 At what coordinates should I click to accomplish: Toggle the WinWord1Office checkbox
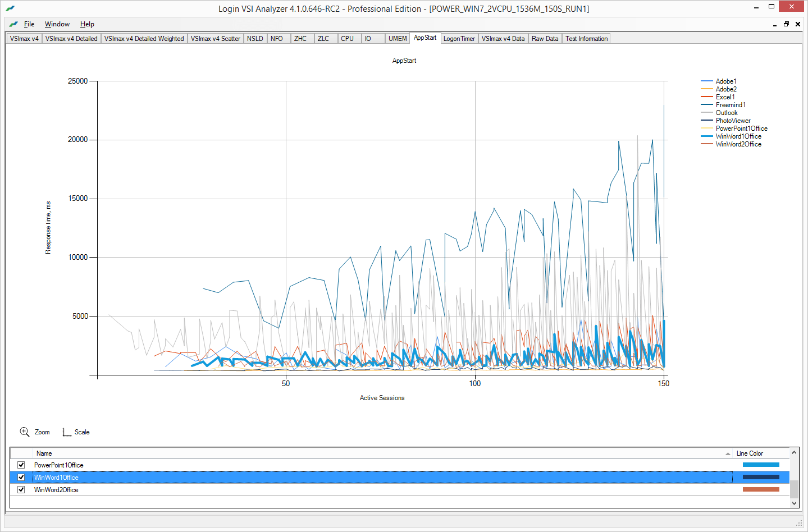(21, 477)
